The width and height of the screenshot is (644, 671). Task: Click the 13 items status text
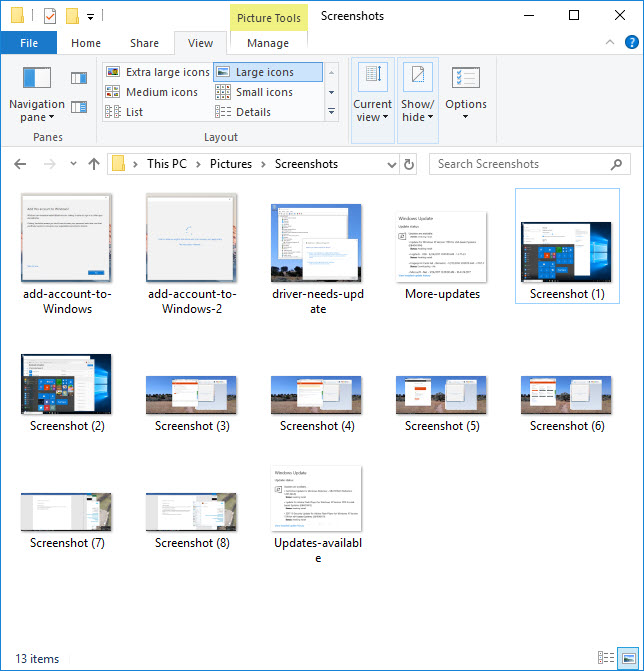(37, 659)
